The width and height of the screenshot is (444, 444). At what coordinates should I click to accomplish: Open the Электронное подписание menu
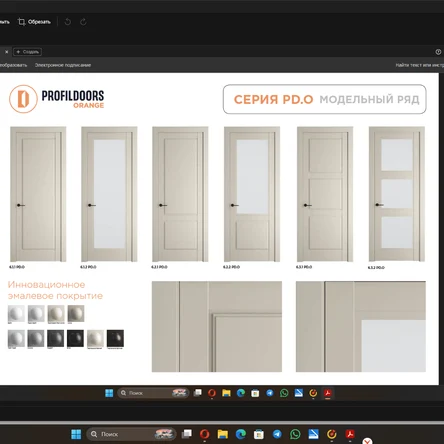coord(63,65)
